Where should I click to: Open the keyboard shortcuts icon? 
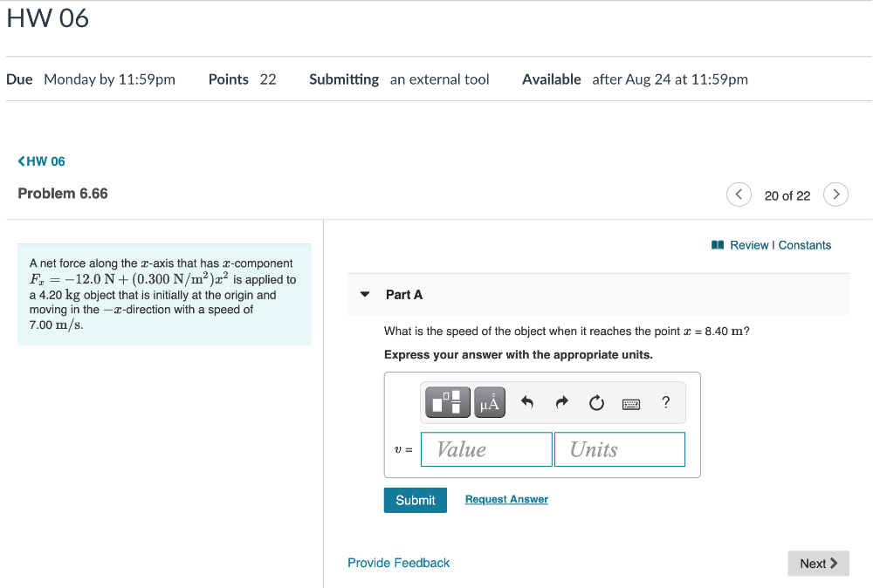pos(630,404)
